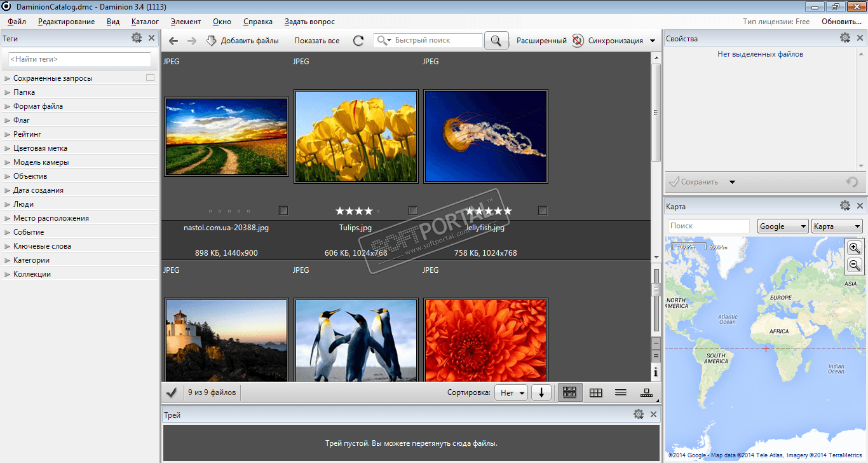
Task: Switch to filmstrip view
Action: [647, 392]
